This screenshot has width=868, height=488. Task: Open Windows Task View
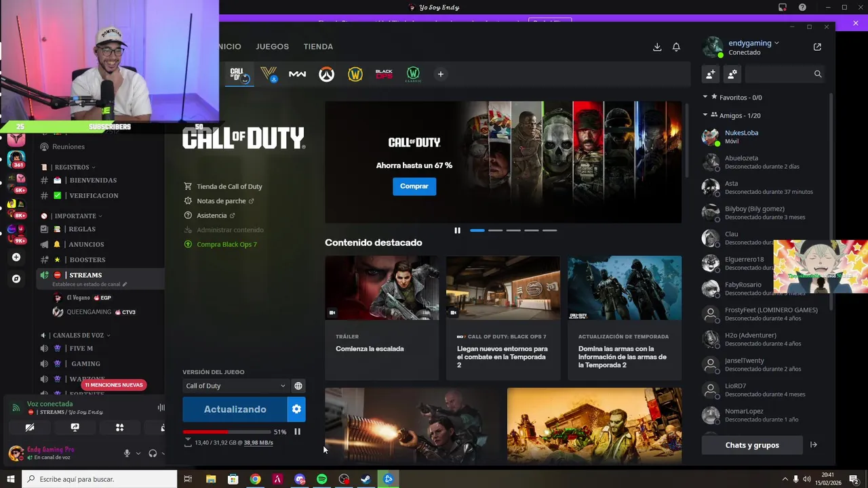pyautogui.click(x=188, y=479)
